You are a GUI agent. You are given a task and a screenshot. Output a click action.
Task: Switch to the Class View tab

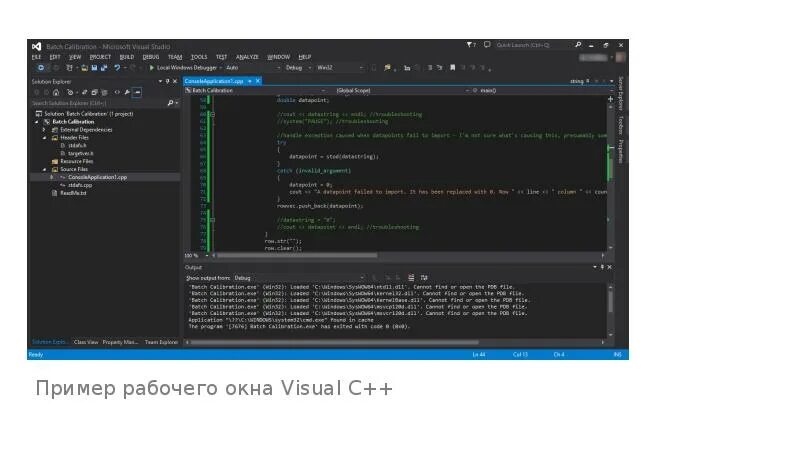tap(86, 342)
